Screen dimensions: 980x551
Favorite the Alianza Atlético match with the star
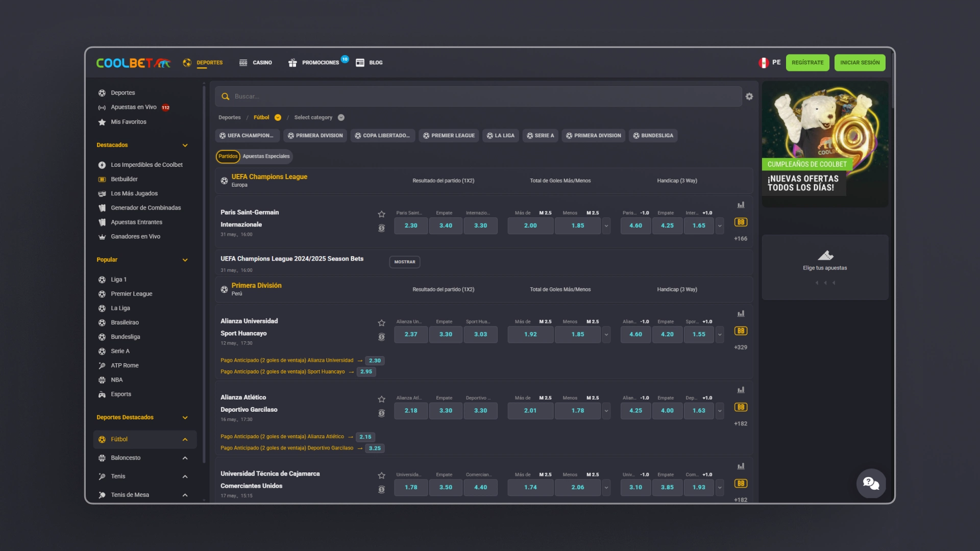381,399
